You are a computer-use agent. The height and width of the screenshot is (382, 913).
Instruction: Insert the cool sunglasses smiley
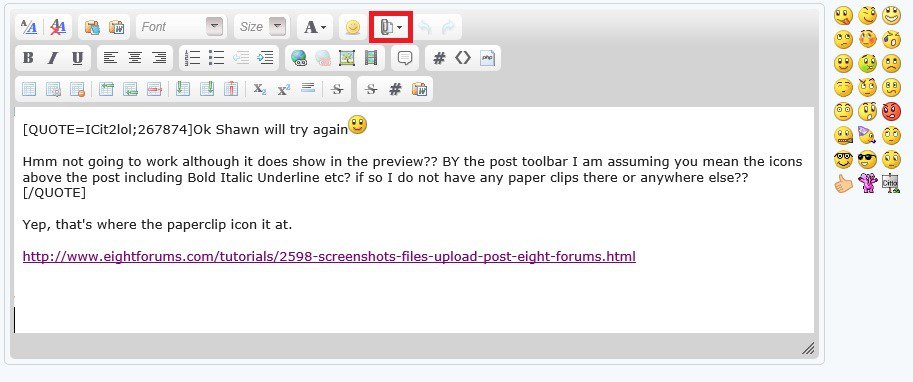867,159
